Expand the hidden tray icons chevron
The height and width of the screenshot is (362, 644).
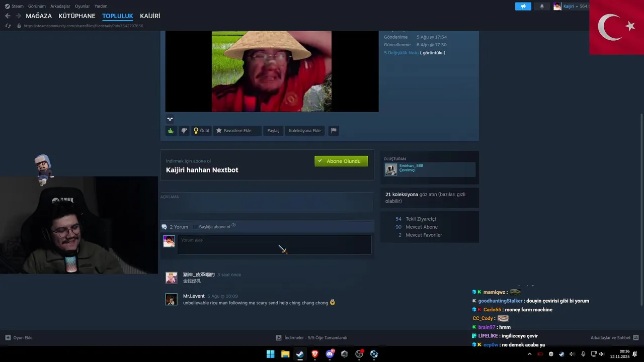529,354
